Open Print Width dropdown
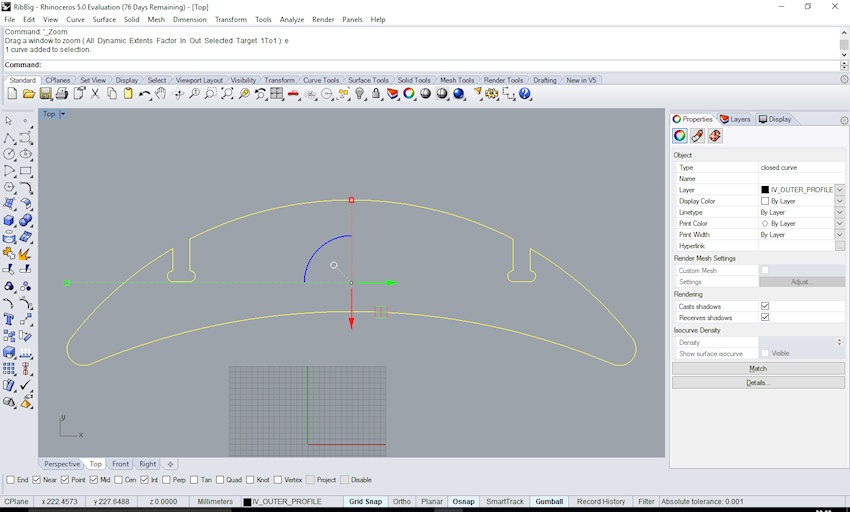 [840, 235]
